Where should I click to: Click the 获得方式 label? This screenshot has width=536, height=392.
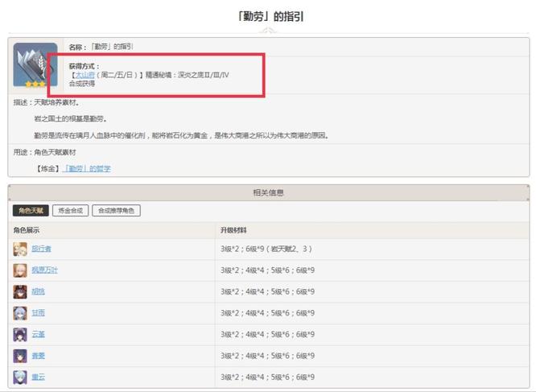(x=84, y=66)
